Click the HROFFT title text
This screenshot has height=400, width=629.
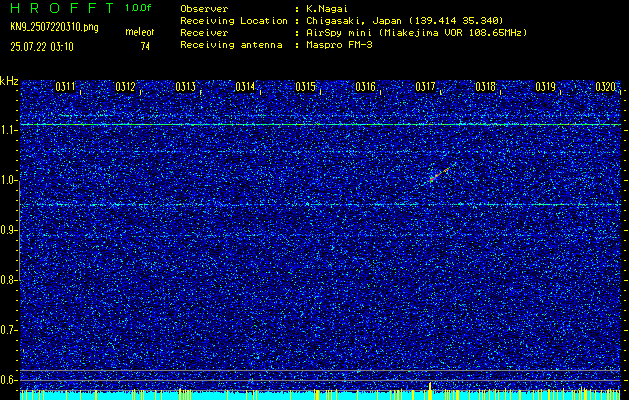(63, 8)
